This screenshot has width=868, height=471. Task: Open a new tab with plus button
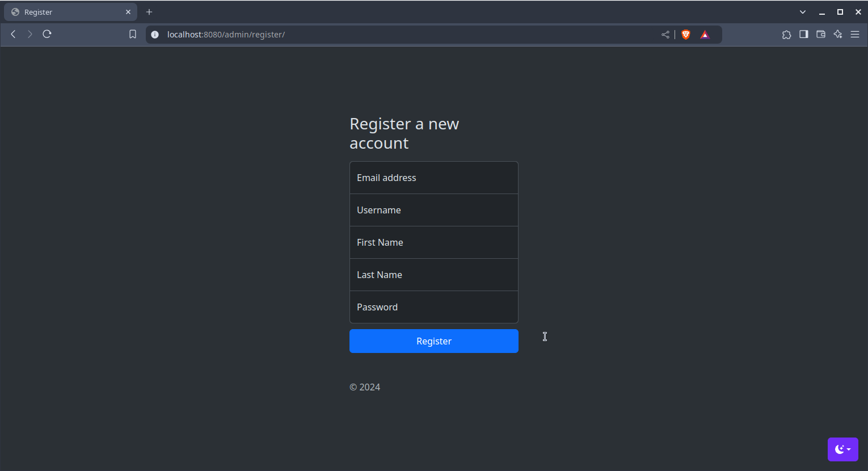click(149, 12)
